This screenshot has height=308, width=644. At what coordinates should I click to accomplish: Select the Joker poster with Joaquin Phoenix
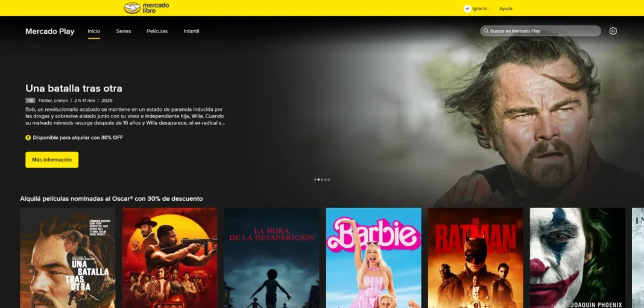click(577, 258)
